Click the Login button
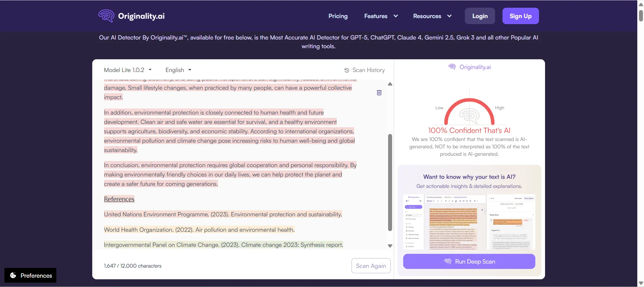The width and height of the screenshot is (644, 287). pos(480,16)
